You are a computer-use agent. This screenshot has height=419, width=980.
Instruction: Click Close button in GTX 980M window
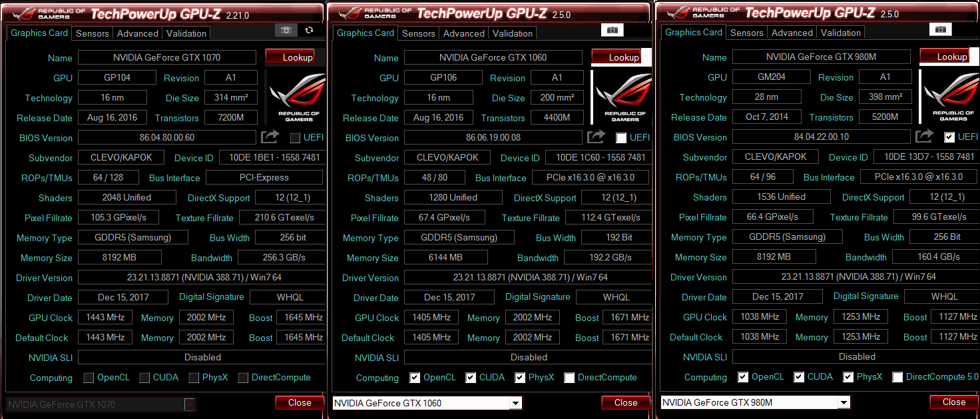pyautogui.click(x=954, y=402)
